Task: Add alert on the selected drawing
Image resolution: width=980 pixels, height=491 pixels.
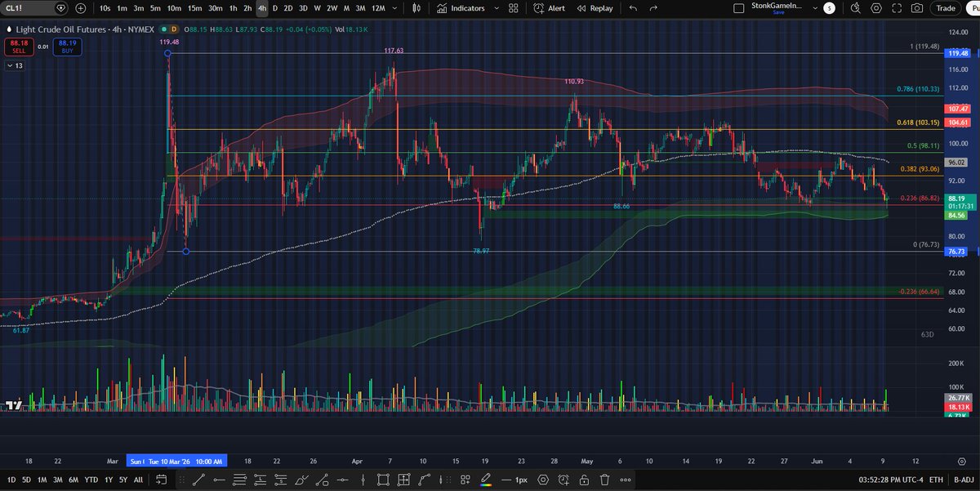Action: pyautogui.click(x=563, y=480)
